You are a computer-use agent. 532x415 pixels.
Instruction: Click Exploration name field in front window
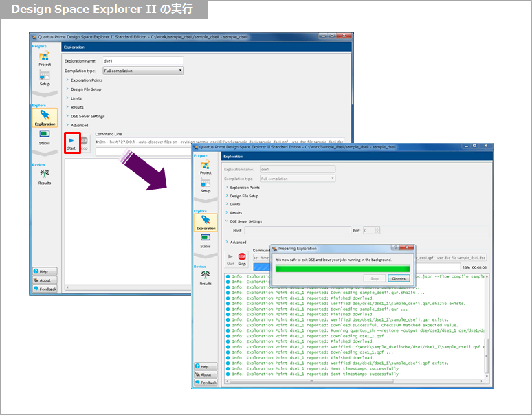point(298,169)
